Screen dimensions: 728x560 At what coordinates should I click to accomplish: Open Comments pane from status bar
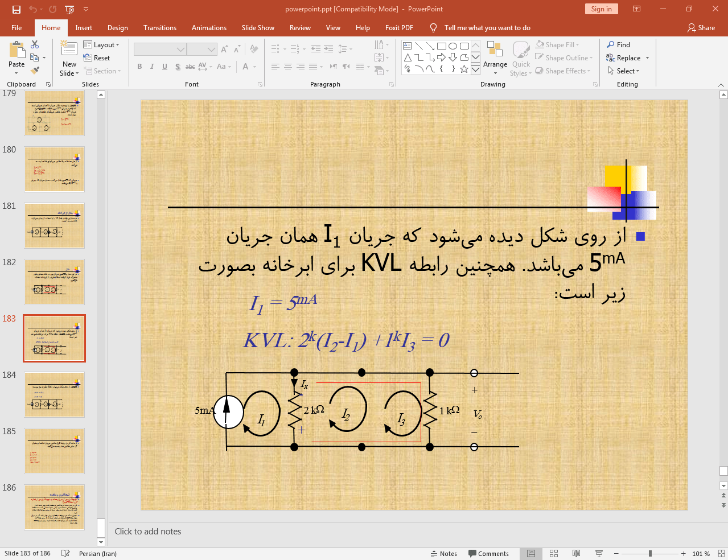[488, 554]
